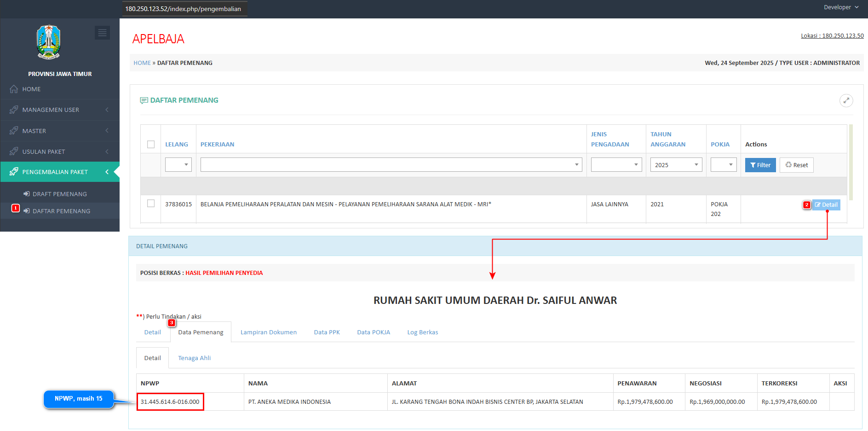Expand the Jenis Pengadaan filter dropdown

coord(616,165)
